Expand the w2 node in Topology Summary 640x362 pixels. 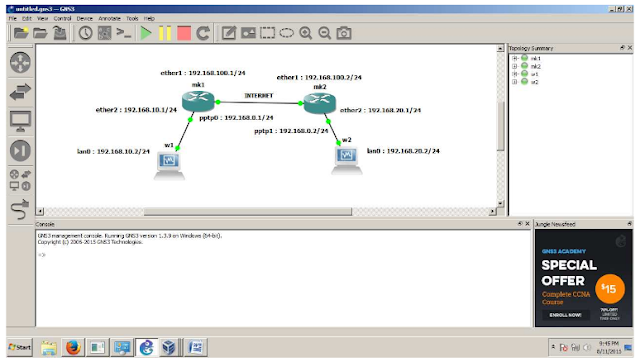[x=515, y=82]
